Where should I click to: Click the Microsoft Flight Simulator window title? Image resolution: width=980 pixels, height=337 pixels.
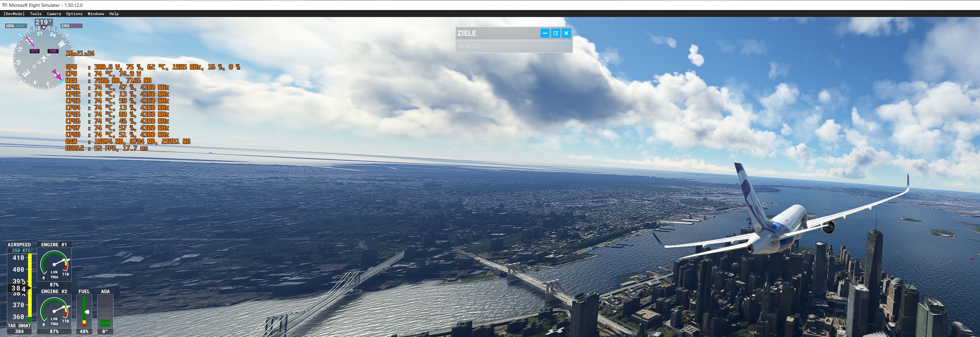pyautogui.click(x=46, y=5)
